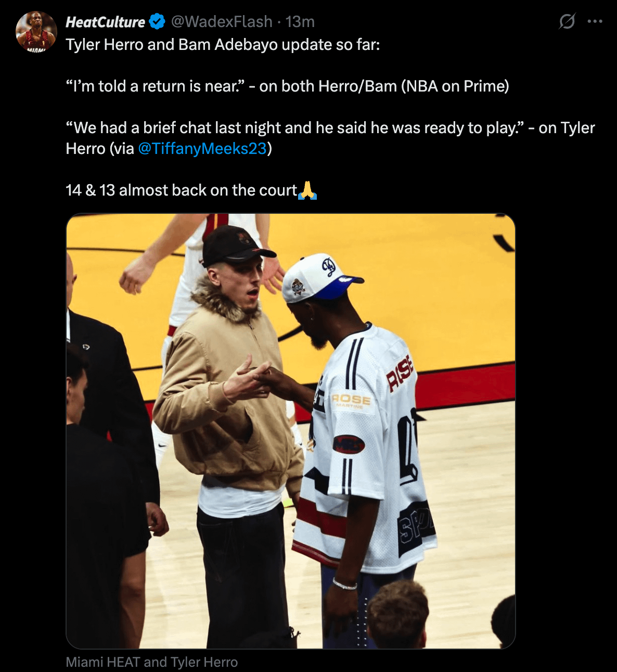This screenshot has width=617, height=672.
Task: Click the blue verified badge
Action: [157, 21]
